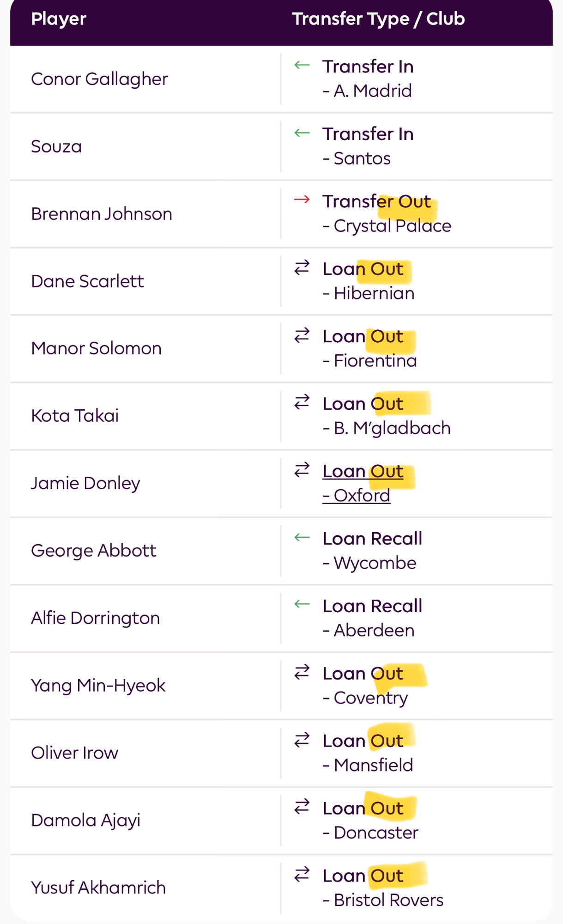Screen dimensions: 563x924
Task: Click loan swap icon in Kota Takai row
Action: coord(302,402)
